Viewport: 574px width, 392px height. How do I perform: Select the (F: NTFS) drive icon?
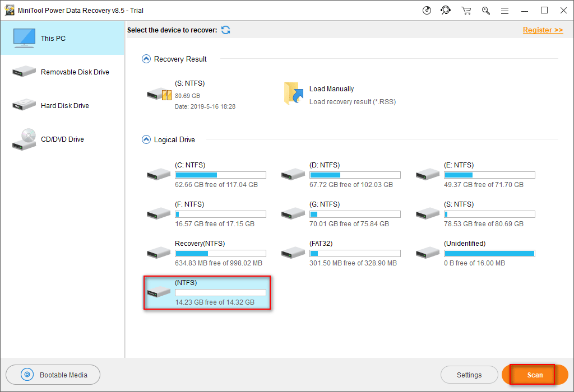[159, 213]
